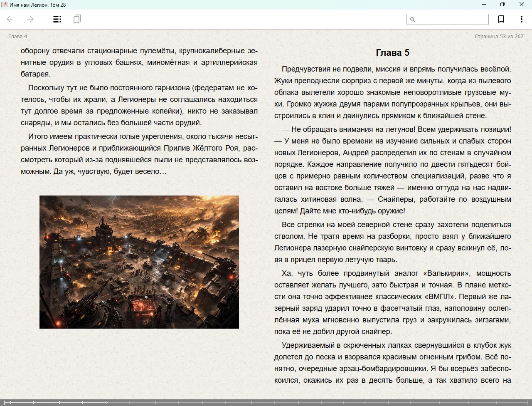Click the window title 'Имя нам Легион. Том 28'
The height and width of the screenshot is (406, 532).
pos(38,5)
